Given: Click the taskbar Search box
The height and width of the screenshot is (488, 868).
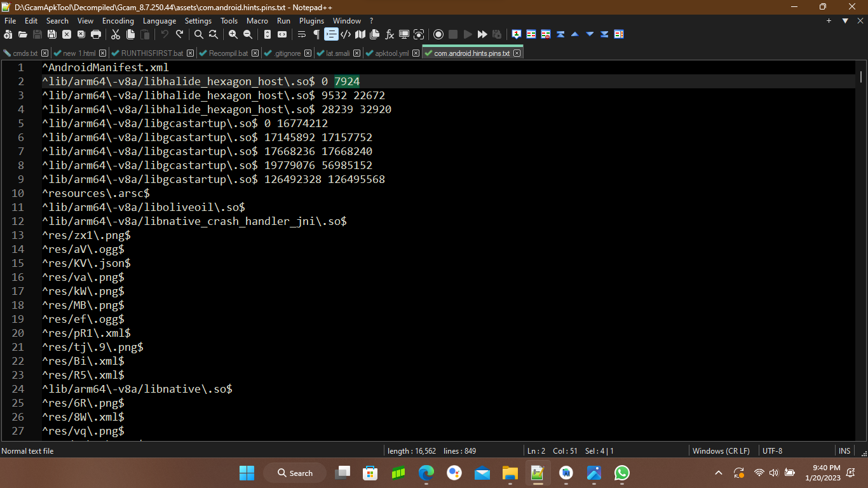Looking at the screenshot, I should coord(296,473).
